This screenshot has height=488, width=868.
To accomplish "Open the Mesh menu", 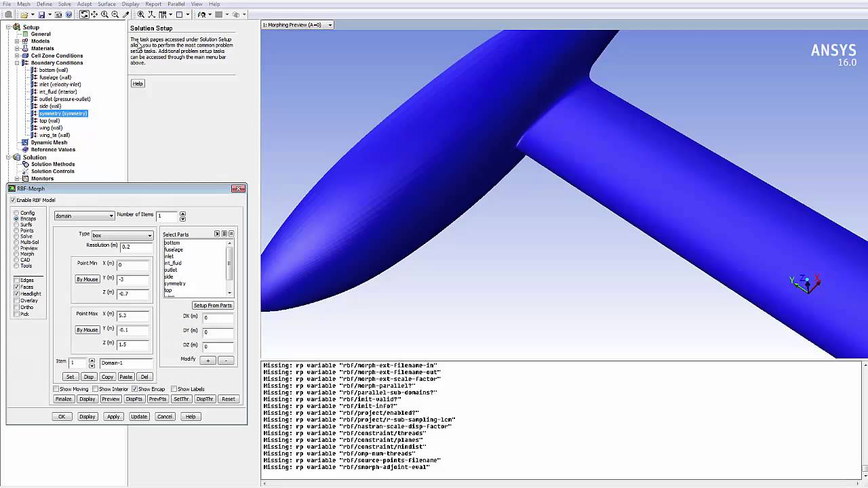I will (x=24, y=4).
